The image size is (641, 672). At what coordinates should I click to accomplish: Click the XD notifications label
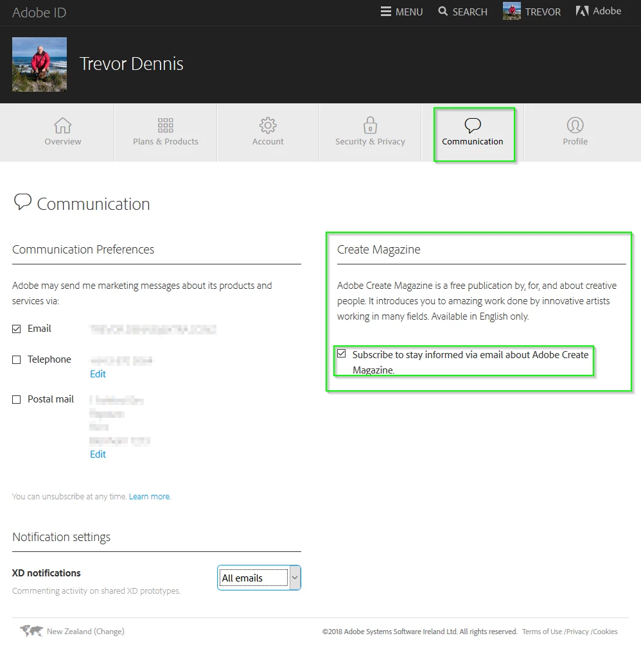46,573
